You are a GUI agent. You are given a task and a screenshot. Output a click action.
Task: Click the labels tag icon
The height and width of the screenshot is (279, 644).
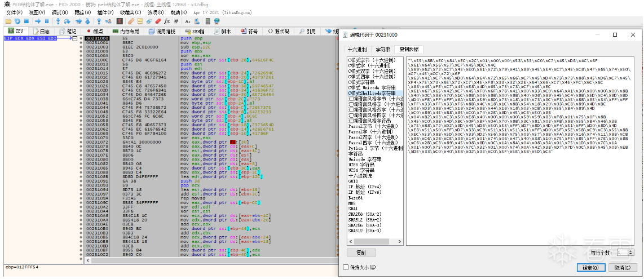click(x=149, y=21)
